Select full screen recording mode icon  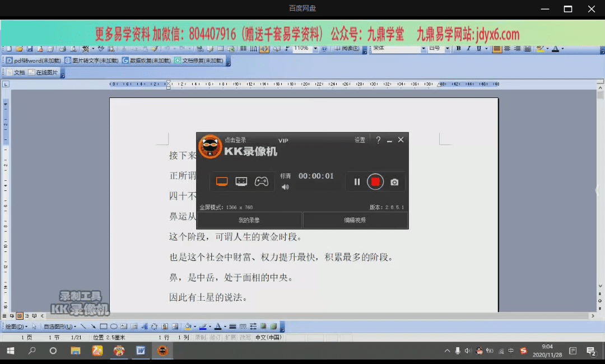click(222, 181)
